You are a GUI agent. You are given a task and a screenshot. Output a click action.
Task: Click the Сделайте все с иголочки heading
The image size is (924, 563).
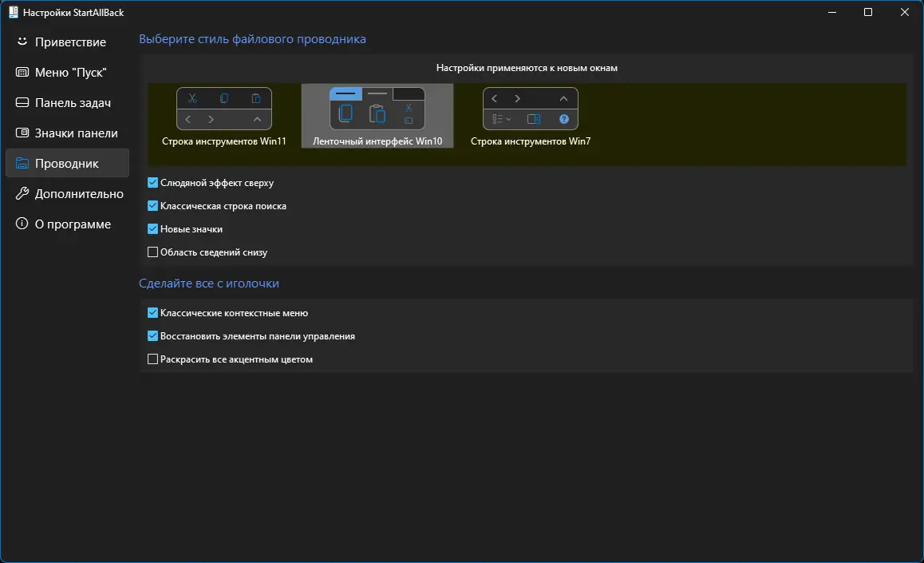click(x=208, y=283)
